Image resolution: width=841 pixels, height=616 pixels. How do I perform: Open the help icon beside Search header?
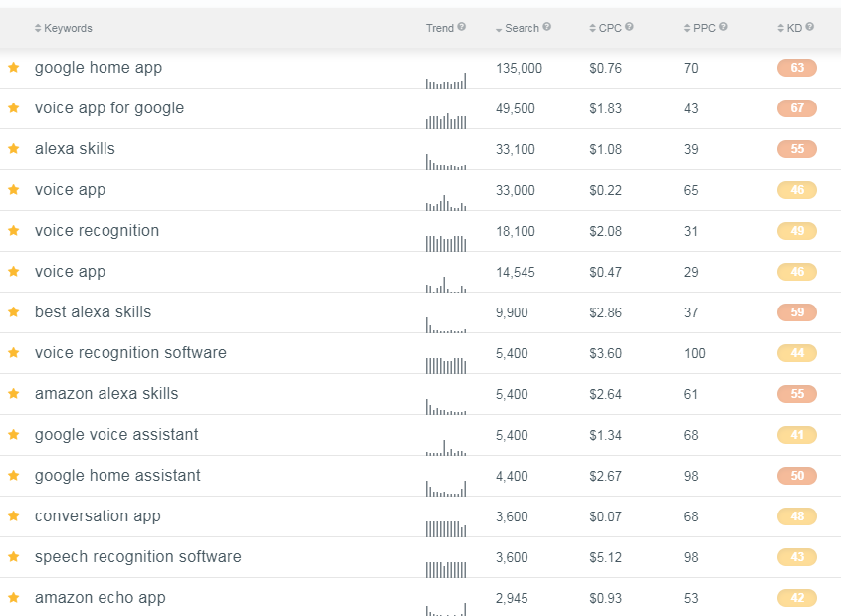point(546,26)
